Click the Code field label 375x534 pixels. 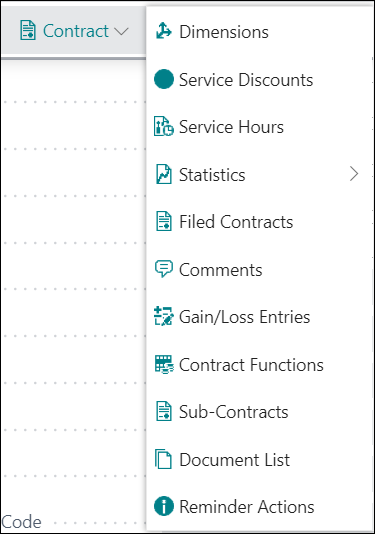point(21,522)
